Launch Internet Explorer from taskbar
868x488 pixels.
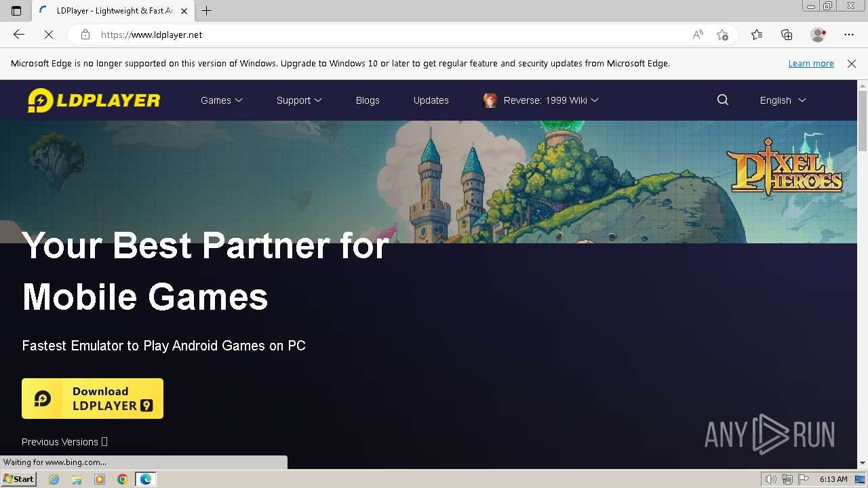[54, 479]
